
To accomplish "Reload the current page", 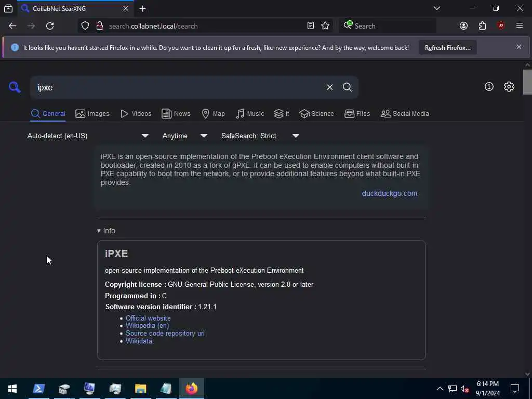I will coord(50,26).
